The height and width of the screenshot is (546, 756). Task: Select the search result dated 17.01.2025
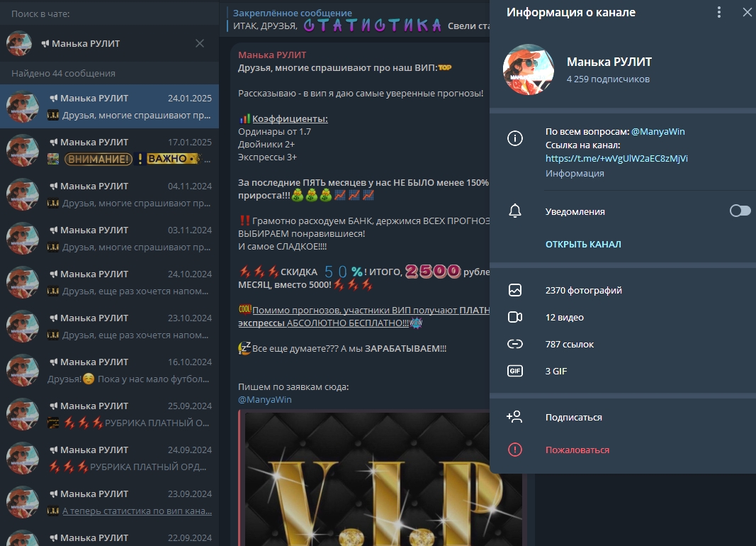(x=110, y=150)
